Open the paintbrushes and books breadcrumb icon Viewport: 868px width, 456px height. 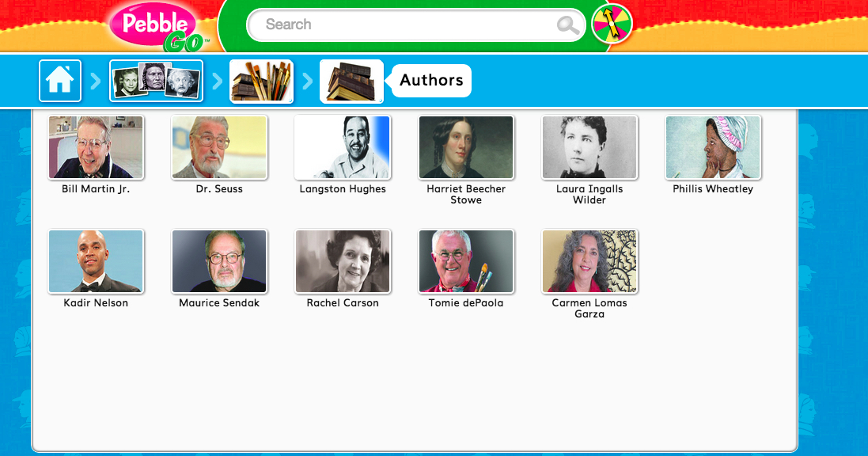tap(261, 81)
